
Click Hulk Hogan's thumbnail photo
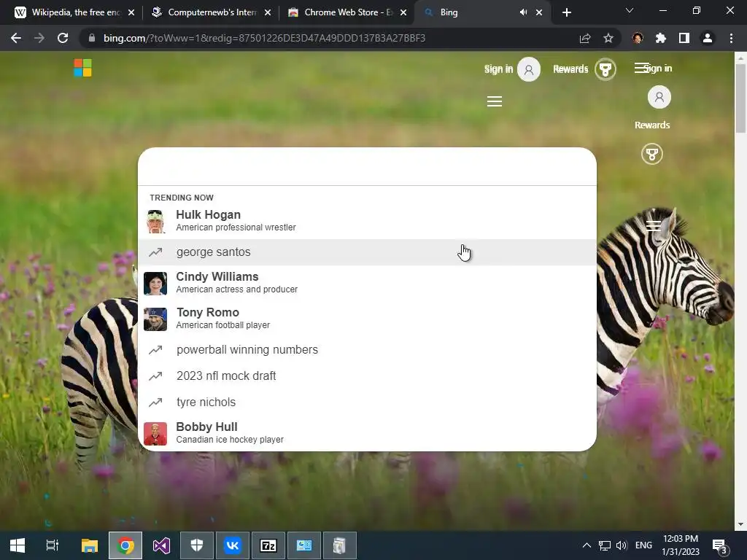click(x=155, y=222)
